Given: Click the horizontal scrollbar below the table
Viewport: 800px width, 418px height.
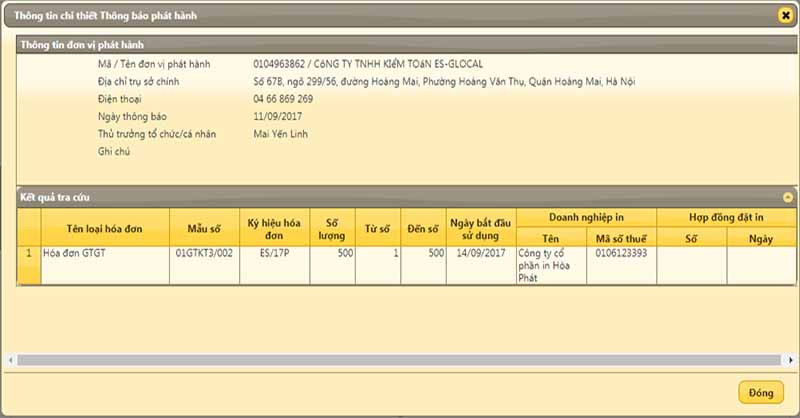Looking at the screenshot, I should click(400, 359).
